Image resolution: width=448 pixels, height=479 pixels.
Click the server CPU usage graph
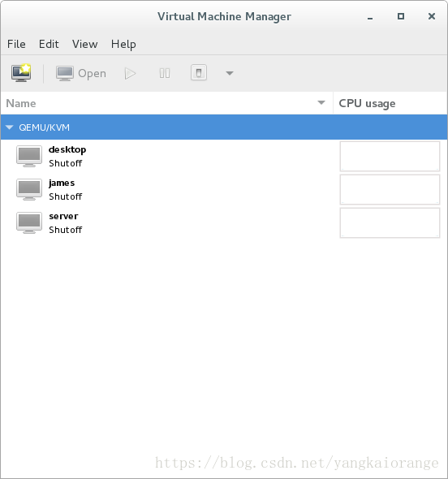pos(390,222)
